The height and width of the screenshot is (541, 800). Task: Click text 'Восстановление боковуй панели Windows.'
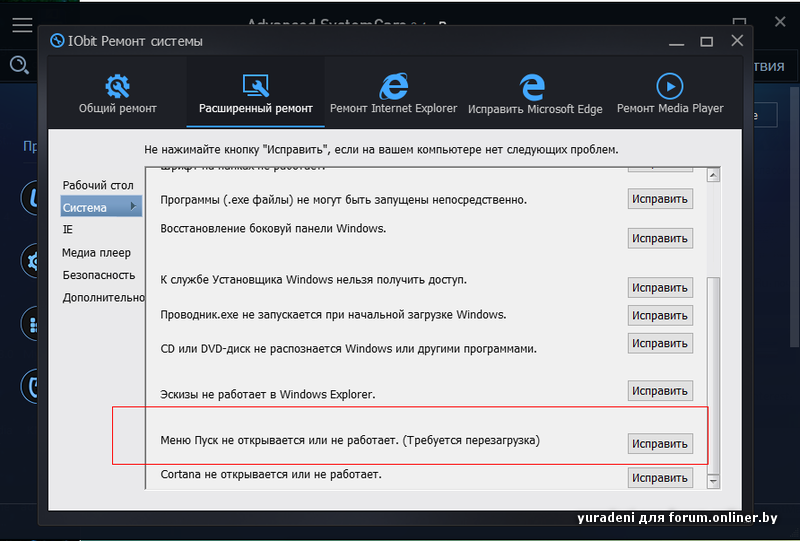tap(273, 229)
